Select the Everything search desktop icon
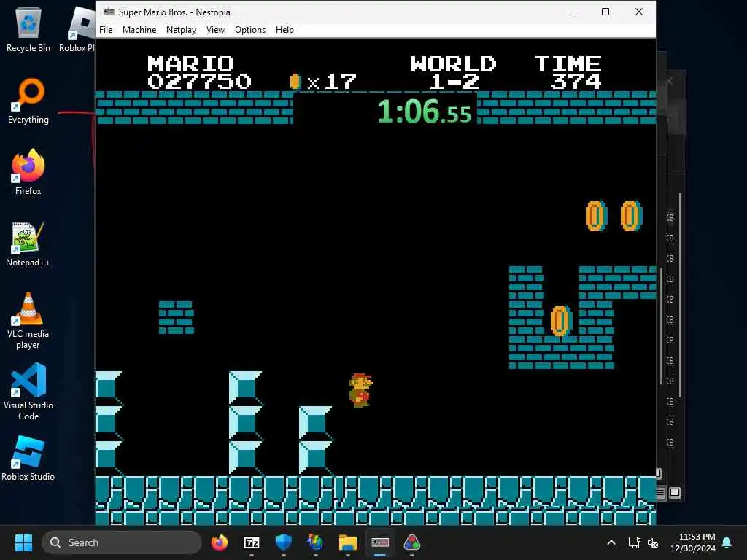 [28, 101]
